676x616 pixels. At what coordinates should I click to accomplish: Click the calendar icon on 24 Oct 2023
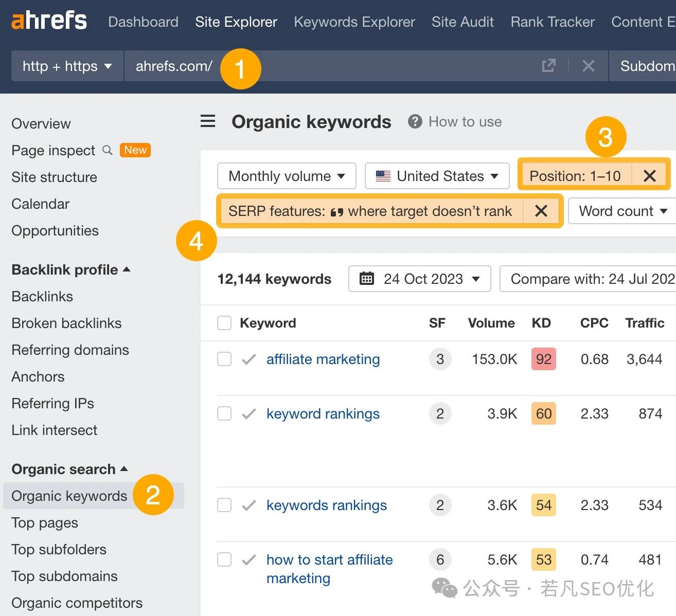(367, 279)
